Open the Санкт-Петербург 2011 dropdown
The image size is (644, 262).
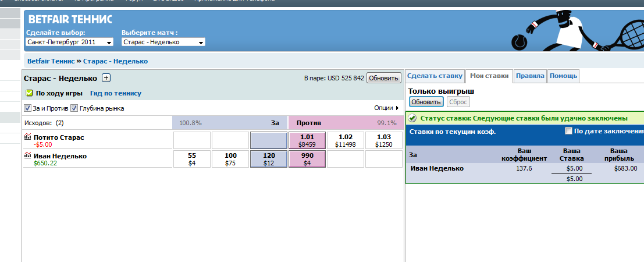click(70, 42)
